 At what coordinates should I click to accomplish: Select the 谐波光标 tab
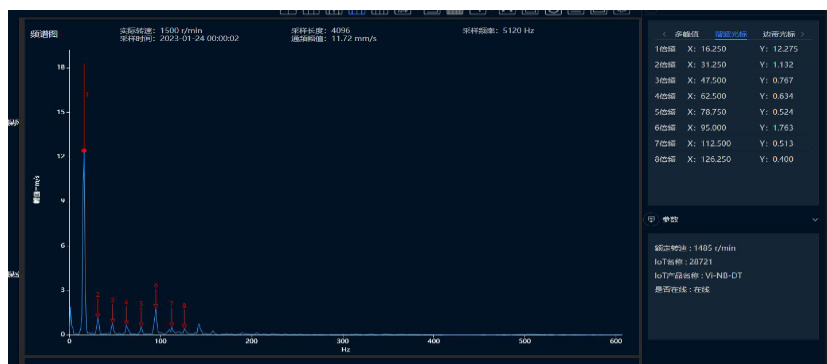[730, 34]
